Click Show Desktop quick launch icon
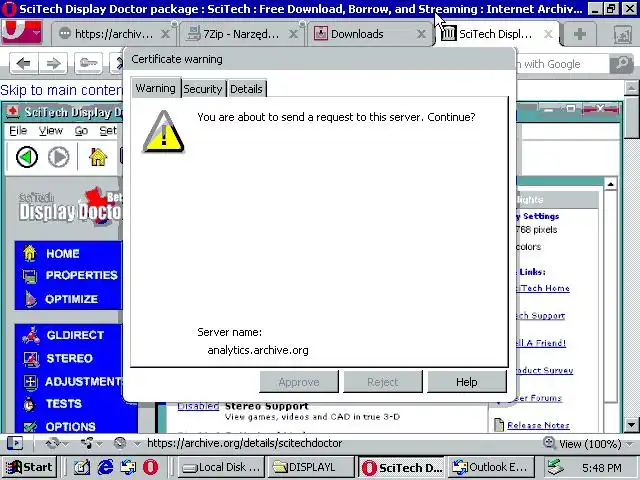Viewport: 640px width, 480px height. [x=82, y=467]
